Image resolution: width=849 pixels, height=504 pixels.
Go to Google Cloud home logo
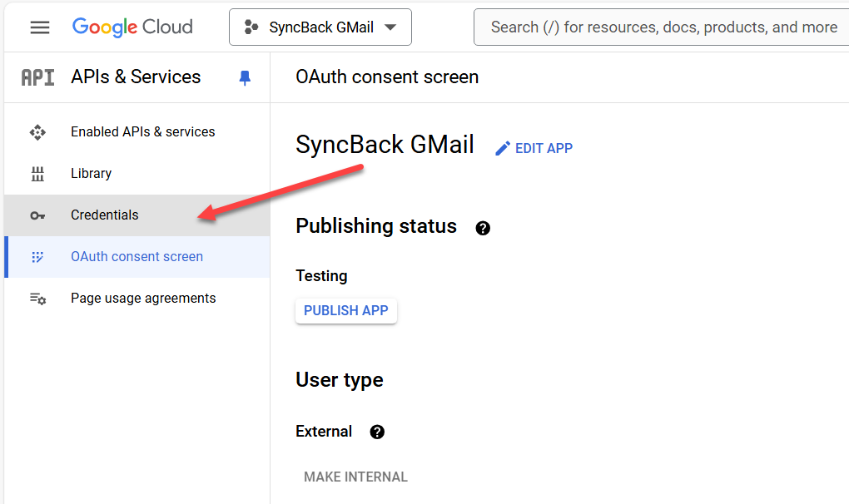[x=132, y=27]
